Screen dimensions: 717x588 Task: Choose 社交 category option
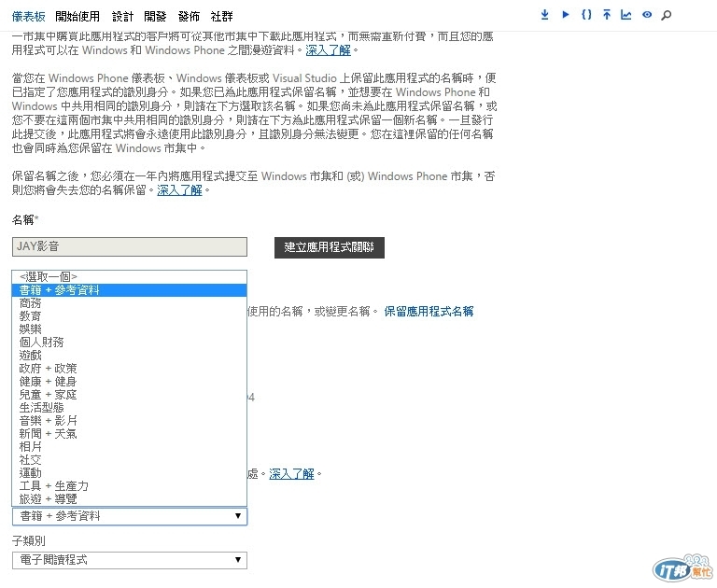(130, 460)
